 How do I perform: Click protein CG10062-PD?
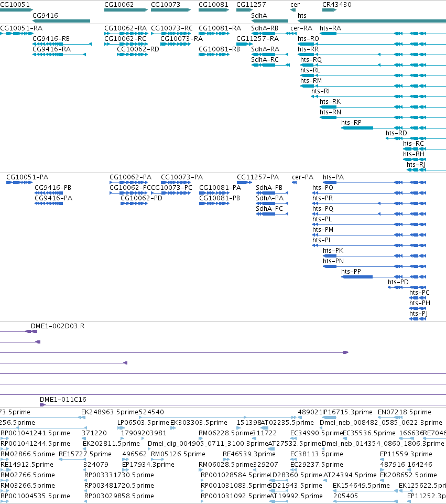[x=134, y=203]
